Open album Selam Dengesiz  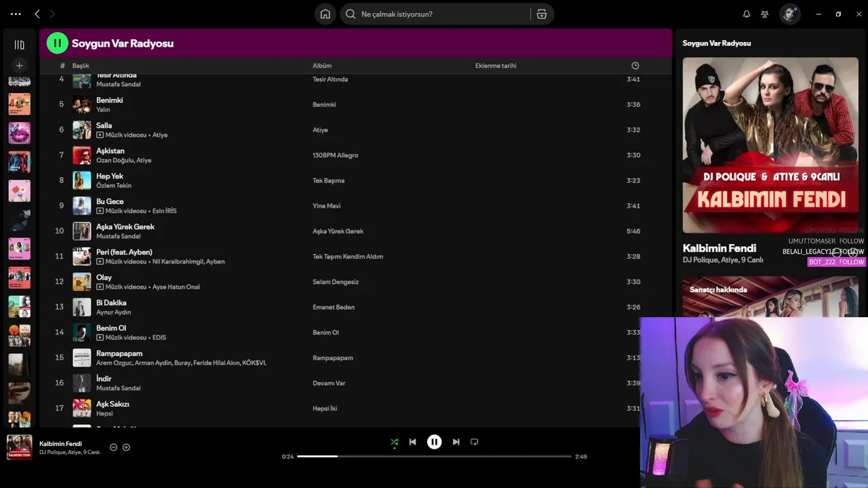click(x=336, y=282)
